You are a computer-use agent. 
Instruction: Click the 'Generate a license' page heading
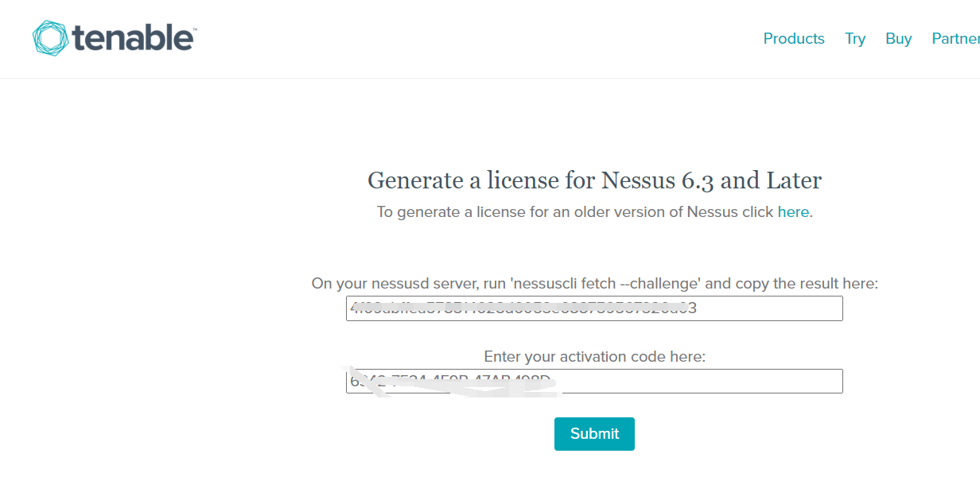point(594,180)
